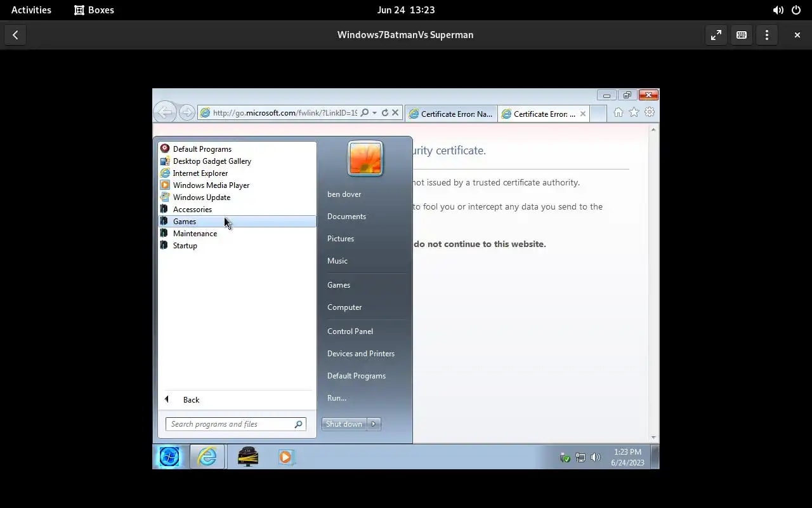Open the Jun 24 13:23 clock menu

coord(406,10)
